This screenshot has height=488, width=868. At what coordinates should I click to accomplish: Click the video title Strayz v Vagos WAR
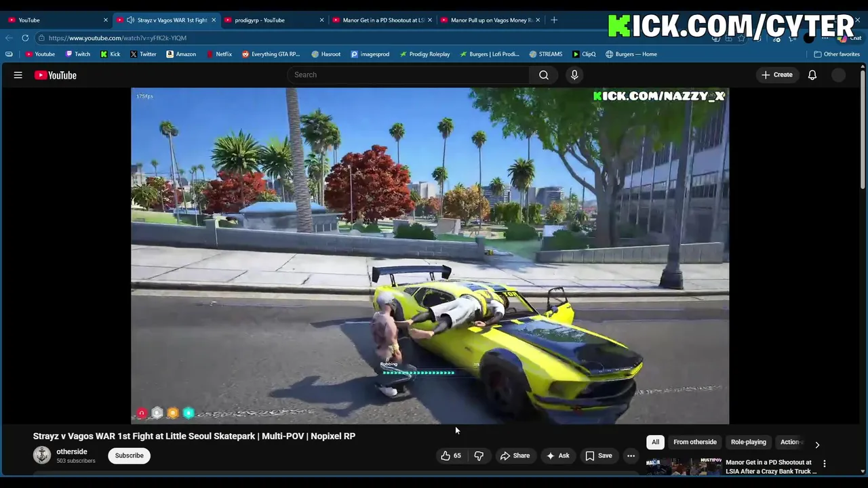(x=194, y=436)
